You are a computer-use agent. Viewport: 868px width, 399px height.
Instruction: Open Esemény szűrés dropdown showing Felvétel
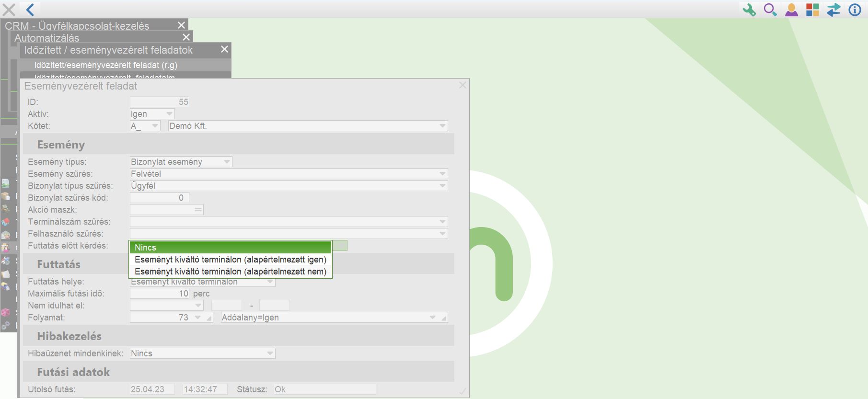289,174
